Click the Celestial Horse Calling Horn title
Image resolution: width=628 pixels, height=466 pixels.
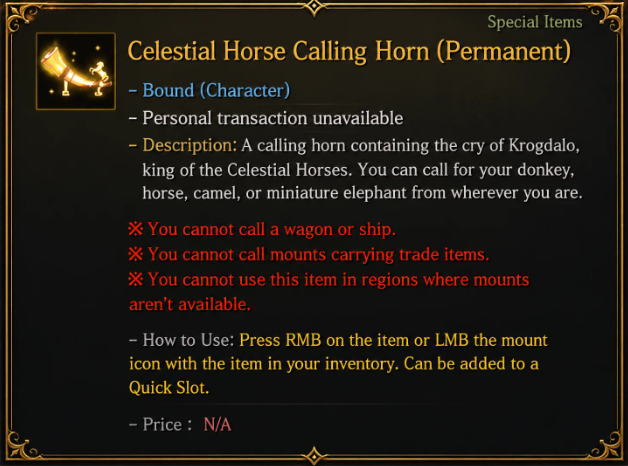[x=349, y=51]
